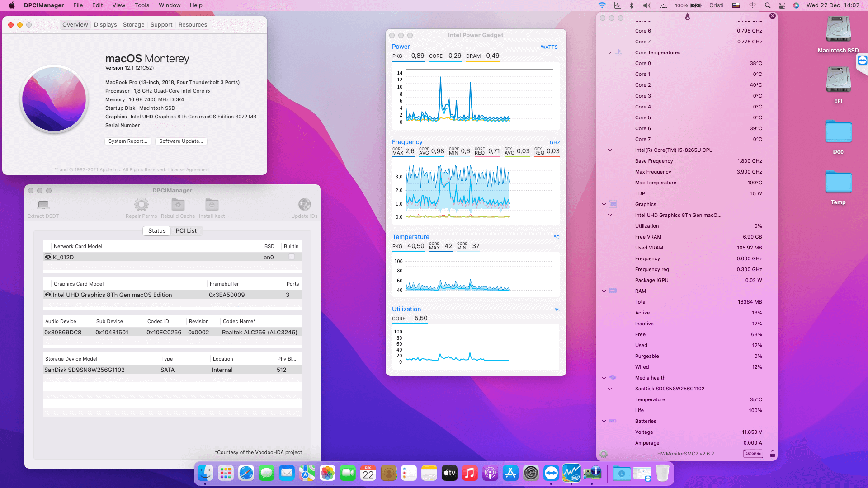Open Spotlight search in menu bar
The image size is (868, 488).
coord(767,5)
